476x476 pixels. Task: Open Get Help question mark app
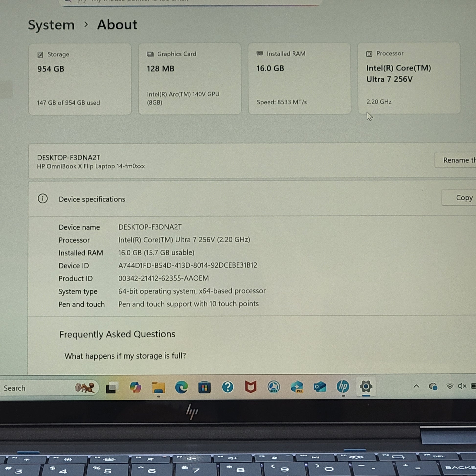(x=227, y=387)
